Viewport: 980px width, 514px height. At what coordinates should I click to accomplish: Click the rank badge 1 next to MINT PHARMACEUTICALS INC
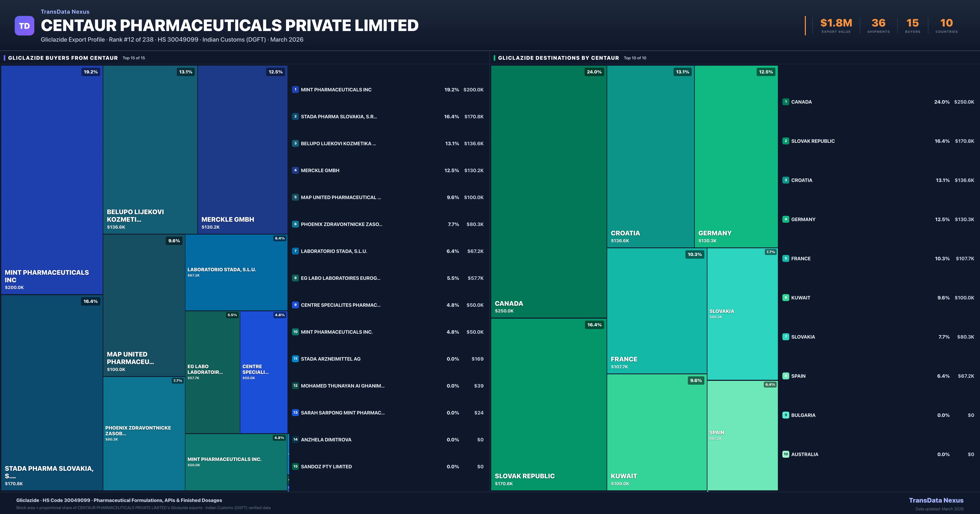coord(296,89)
